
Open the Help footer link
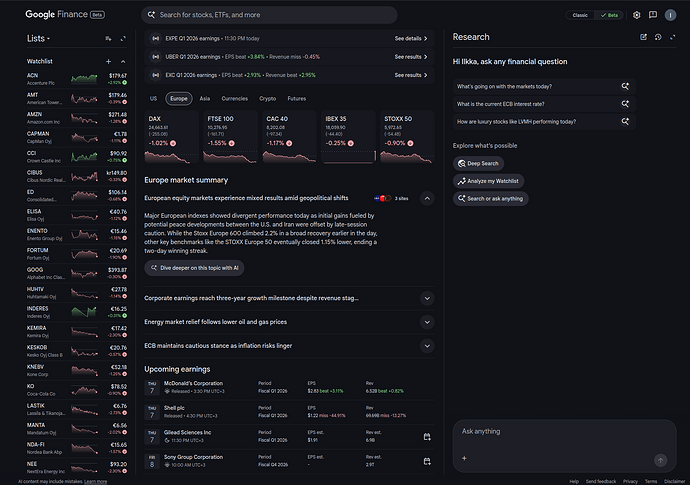pos(574,481)
